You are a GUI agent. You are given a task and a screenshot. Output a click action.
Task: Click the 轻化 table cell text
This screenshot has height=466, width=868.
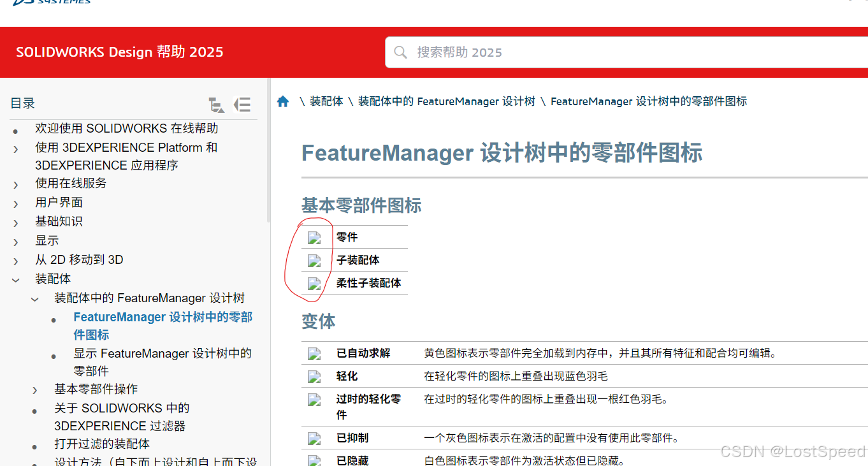coord(347,376)
